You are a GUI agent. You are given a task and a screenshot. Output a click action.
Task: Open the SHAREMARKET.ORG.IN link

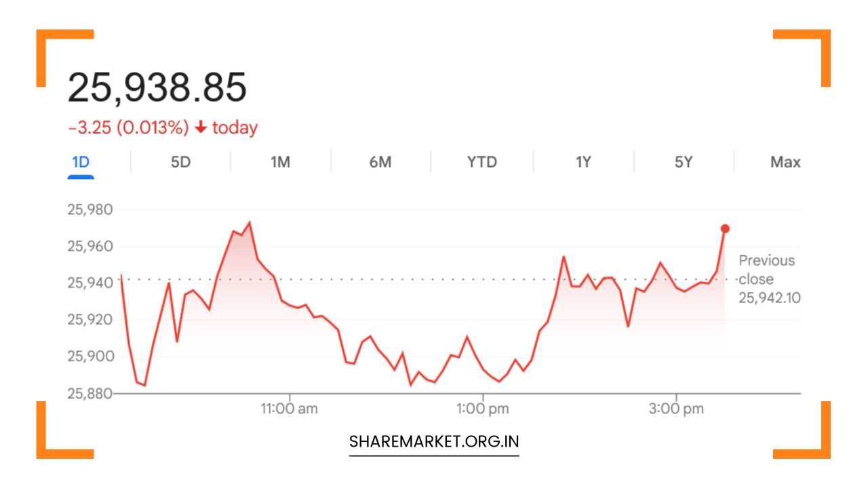point(434,442)
